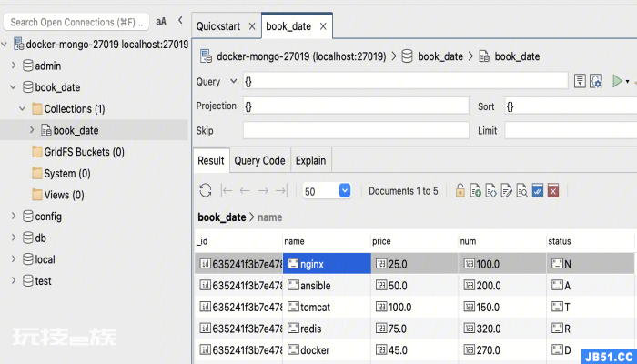Click the _id column header

click(x=238, y=241)
